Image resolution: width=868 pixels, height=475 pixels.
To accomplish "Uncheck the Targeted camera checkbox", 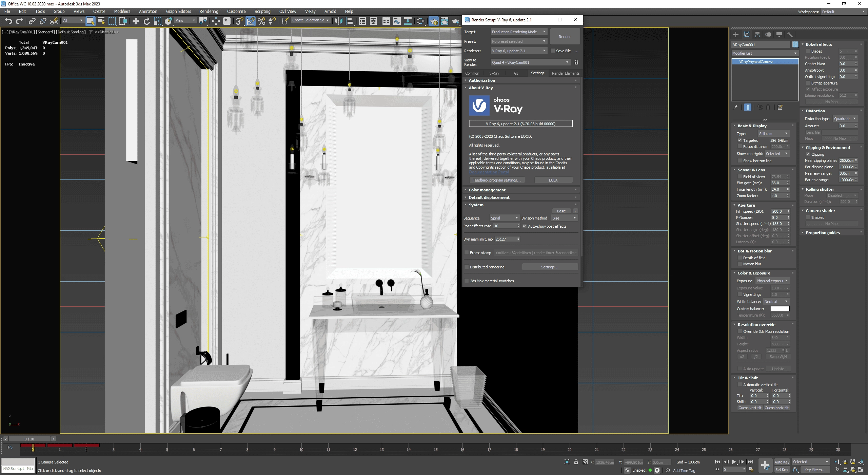I will [x=740, y=140].
